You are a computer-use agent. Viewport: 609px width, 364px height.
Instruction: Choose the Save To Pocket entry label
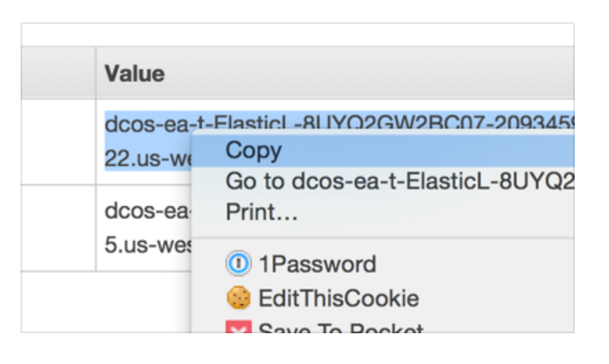(x=340, y=327)
